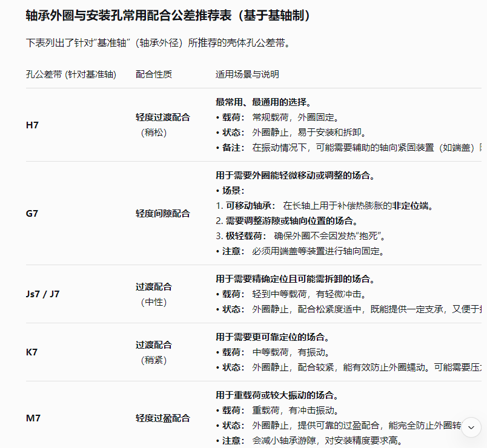487x448 pixels.
Task: Click the bold text 最常用、最通用的选择
Action: [x=264, y=102]
